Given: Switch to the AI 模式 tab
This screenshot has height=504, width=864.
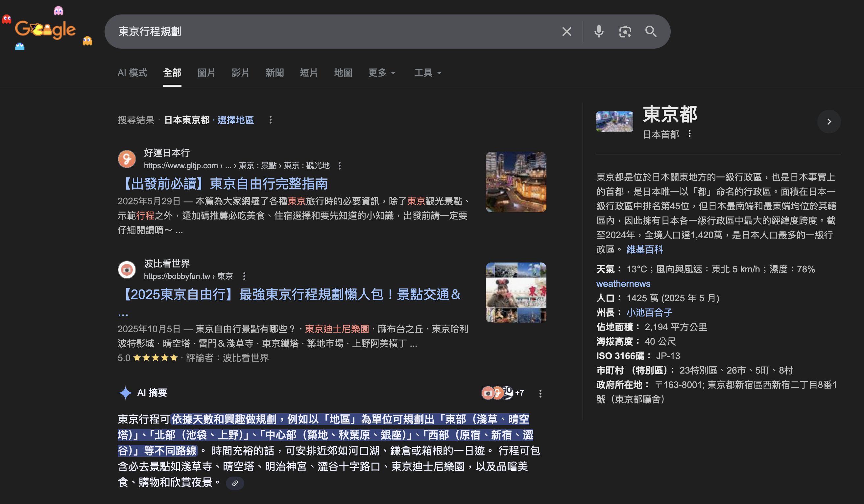Looking at the screenshot, I should (132, 73).
